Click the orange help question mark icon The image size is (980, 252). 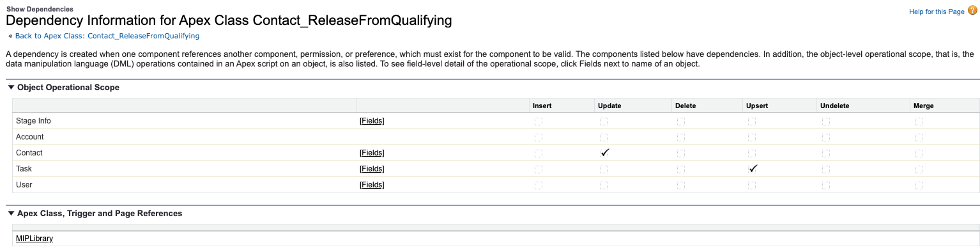click(972, 11)
